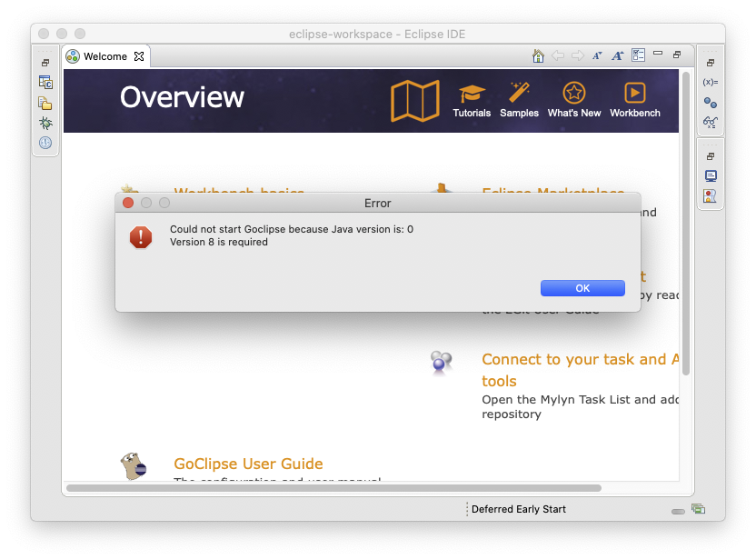Launch the Workbench play icon
Screen dimensions: 756x559
[634, 93]
